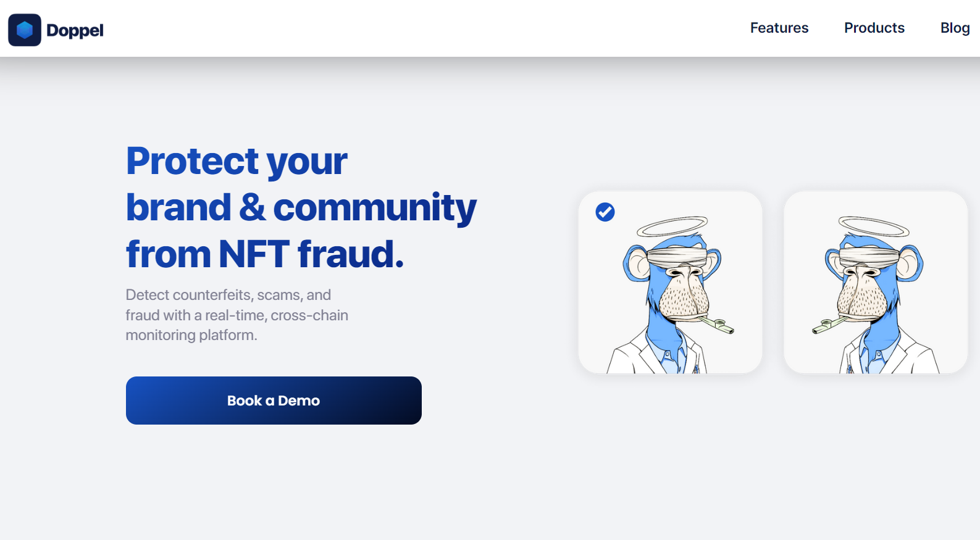Go to the Blog page
The height and width of the screenshot is (540, 980).
click(955, 28)
